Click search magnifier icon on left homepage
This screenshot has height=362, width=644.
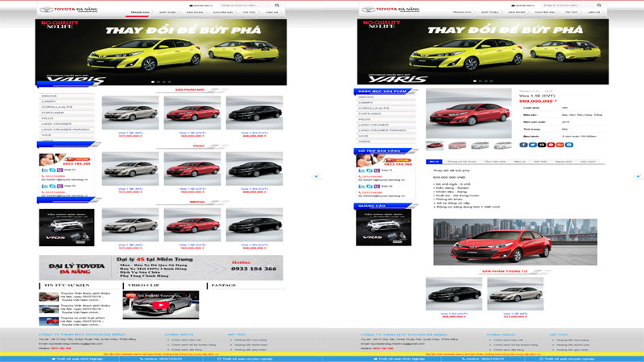(x=277, y=6)
